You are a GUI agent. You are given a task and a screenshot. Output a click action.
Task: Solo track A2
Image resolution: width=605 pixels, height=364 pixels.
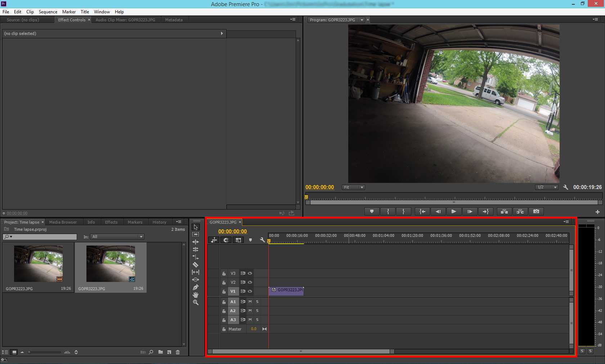tap(257, 311)
